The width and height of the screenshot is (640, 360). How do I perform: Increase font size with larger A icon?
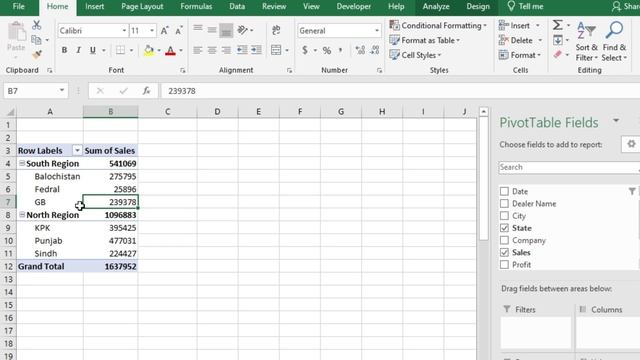coord(164,31)
